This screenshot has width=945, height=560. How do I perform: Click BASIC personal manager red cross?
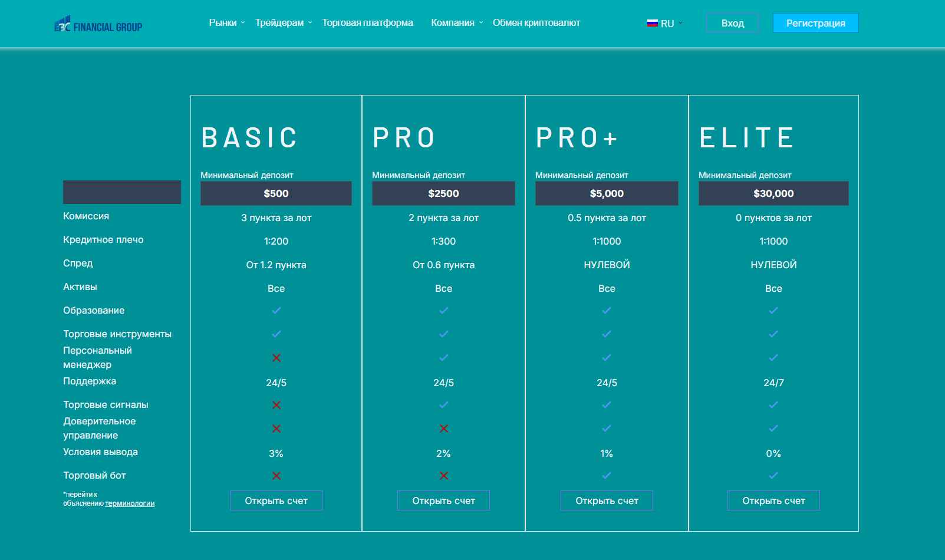click(x=276, y=358)
